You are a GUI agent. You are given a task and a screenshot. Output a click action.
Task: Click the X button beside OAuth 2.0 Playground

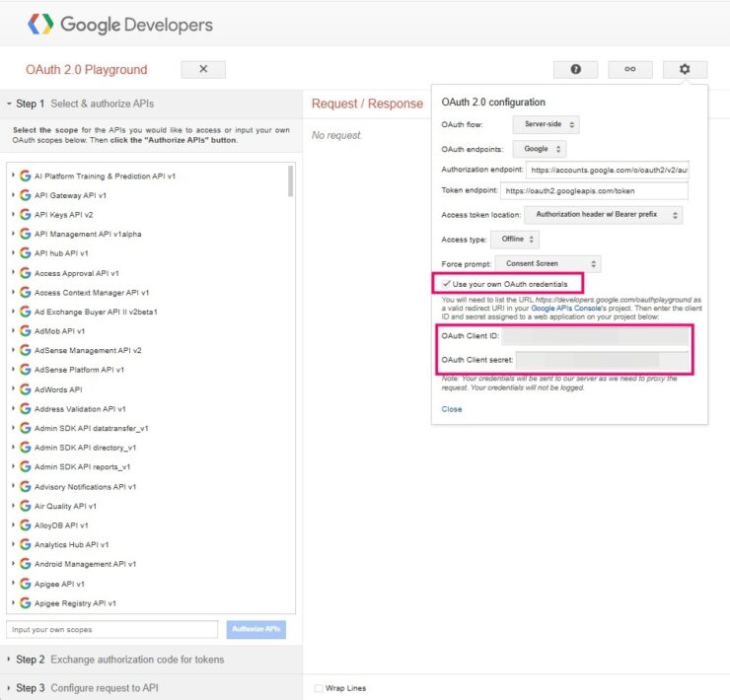click(x=203, y=69)
